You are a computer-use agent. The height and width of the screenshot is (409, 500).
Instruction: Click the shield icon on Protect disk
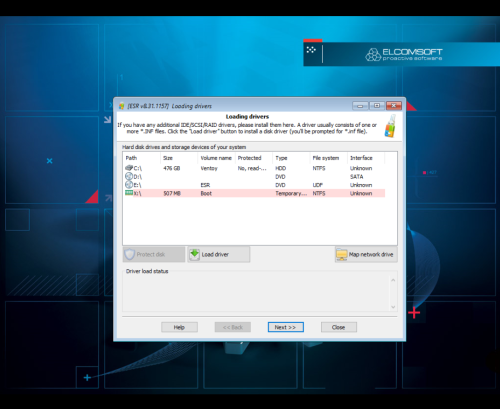[129, 254]
